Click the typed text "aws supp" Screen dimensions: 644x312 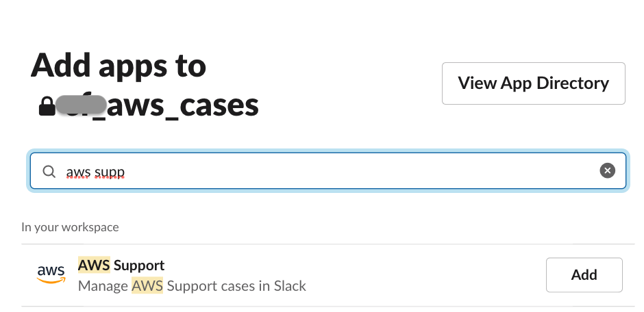coord(95,172)
